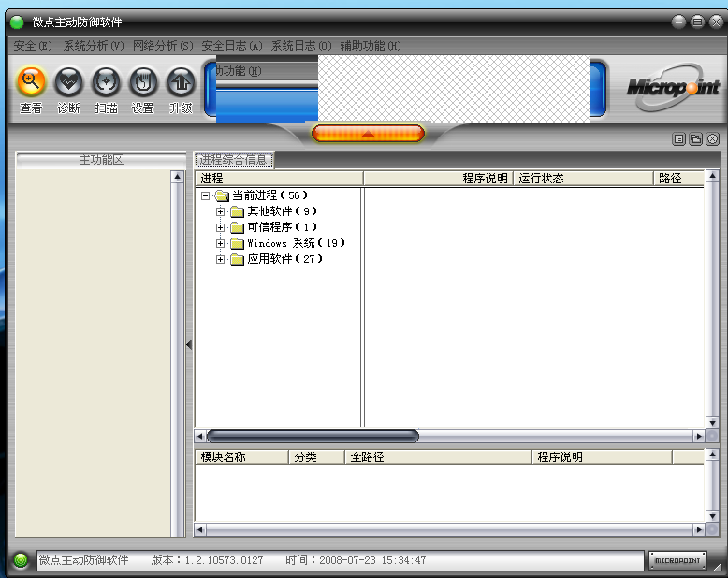This screenshot has height=578, width=728.
Task: Open 设置 (Settings) hand icon
Action: point(143,82)
